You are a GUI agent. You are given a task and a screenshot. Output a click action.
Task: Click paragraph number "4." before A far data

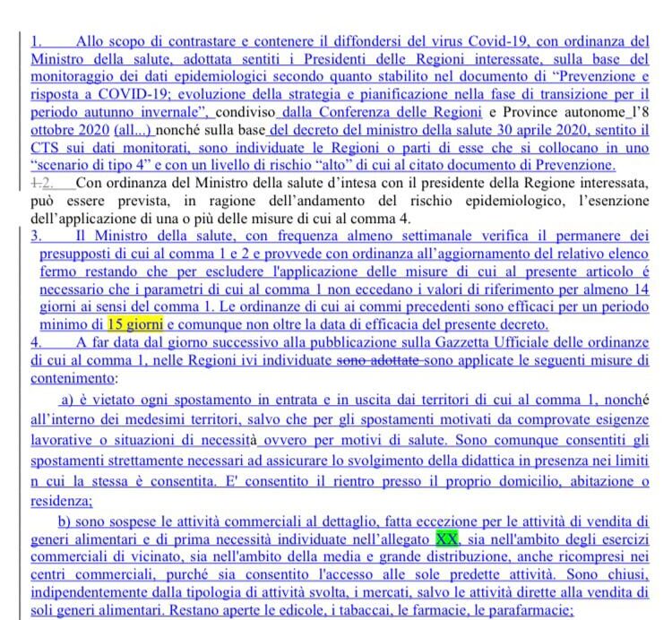[x=36, y=342]
